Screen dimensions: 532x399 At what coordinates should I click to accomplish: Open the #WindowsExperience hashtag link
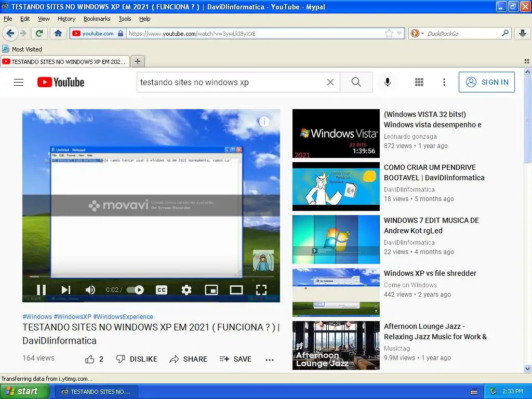pyautogui.click(x=123, y=316)
